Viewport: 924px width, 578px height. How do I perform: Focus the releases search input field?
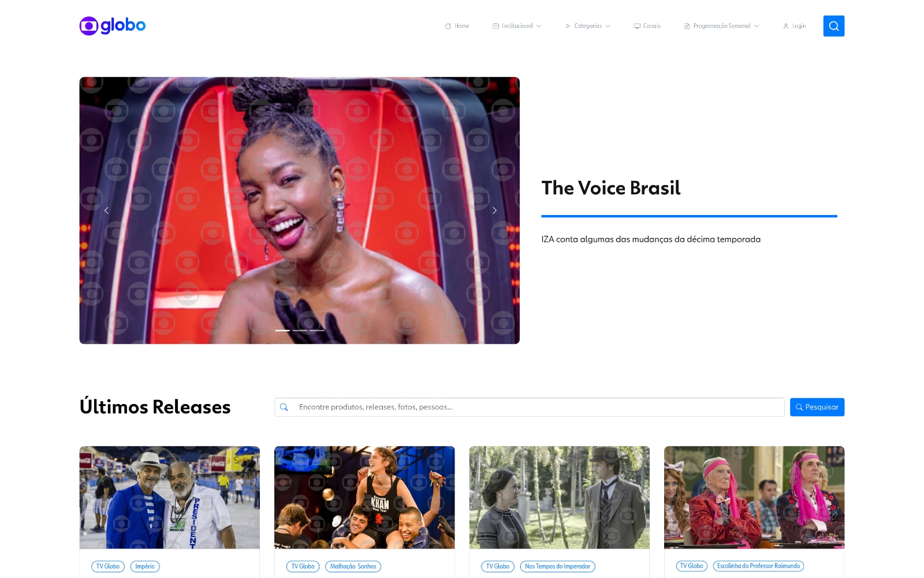(529, 407)
